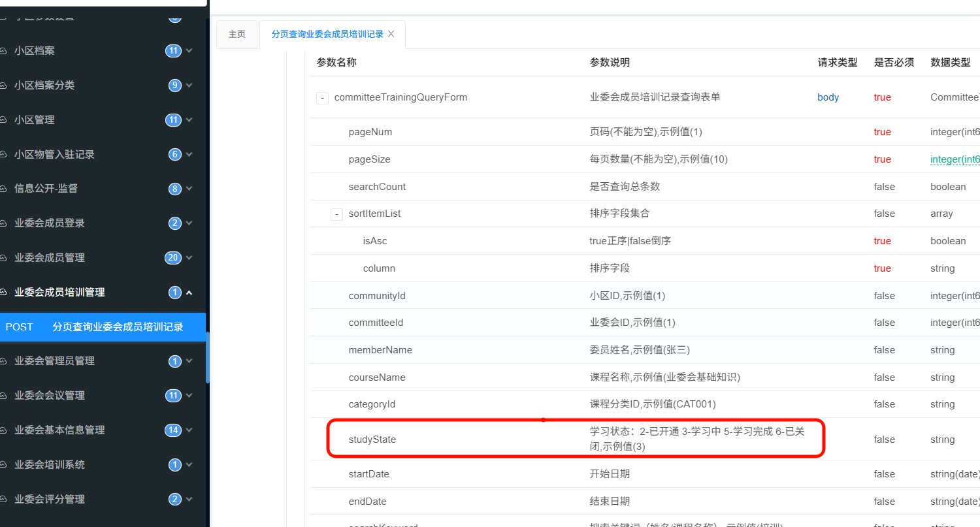Collapse the sortItemList parameter row
The height and width of the screenshot is (527, 980).
point(336,214)
